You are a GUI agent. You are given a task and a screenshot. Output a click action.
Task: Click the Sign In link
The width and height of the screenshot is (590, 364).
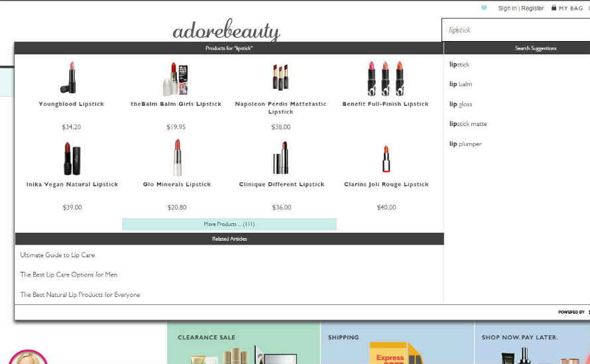(x=507, y=8)
